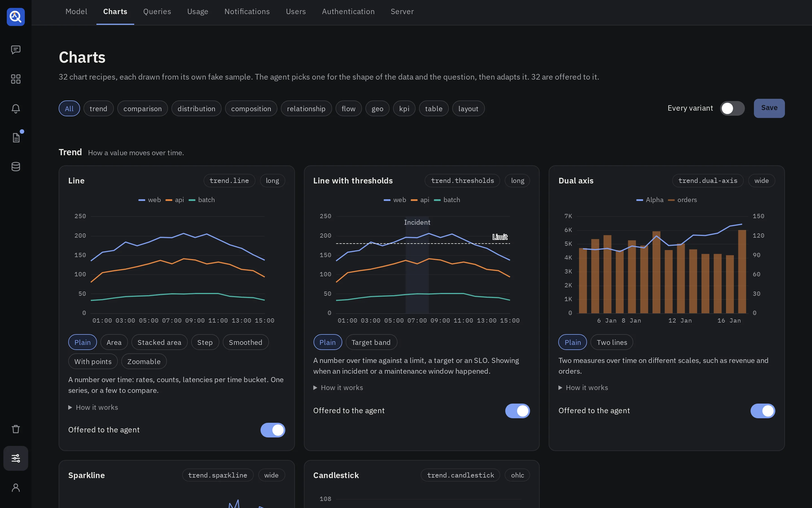This screenshot has width=812, height=508.
Task: Select the Zoomable variant for Line
Action: pos(144,361)
